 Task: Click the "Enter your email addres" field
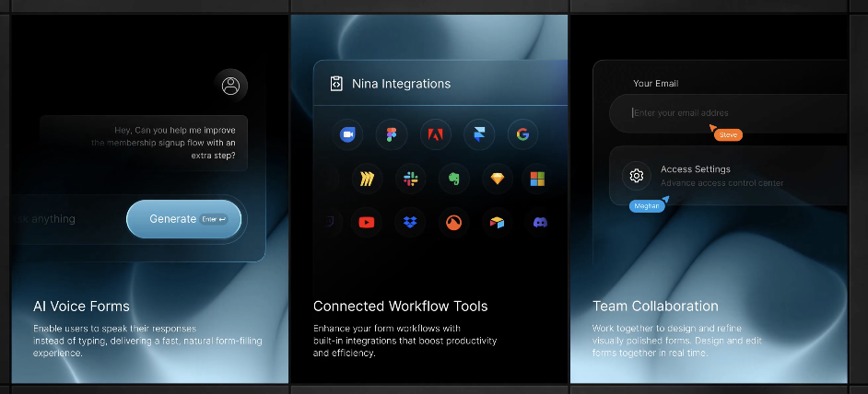tap(729, 113)
